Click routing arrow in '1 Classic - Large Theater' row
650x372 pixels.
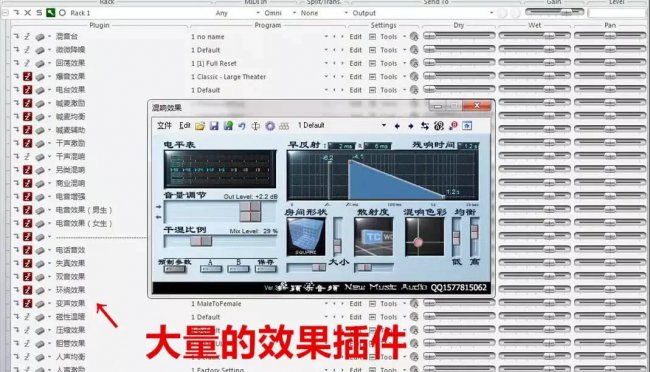(x=16, y=77)
